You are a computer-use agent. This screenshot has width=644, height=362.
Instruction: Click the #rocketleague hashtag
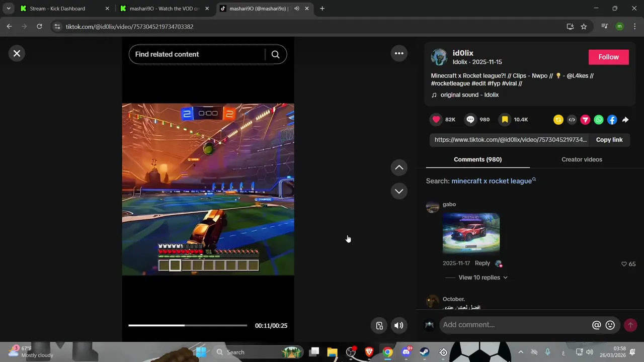point(450,83)
